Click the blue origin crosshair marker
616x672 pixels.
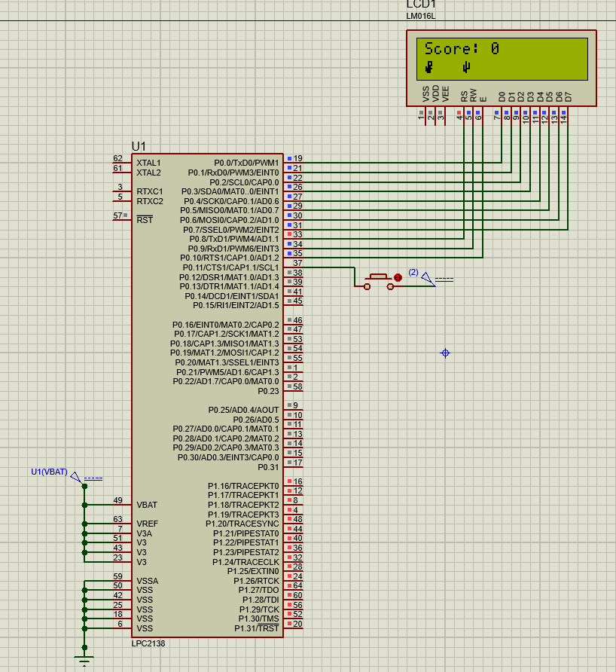pyautogui.click(x=445, y=353)
